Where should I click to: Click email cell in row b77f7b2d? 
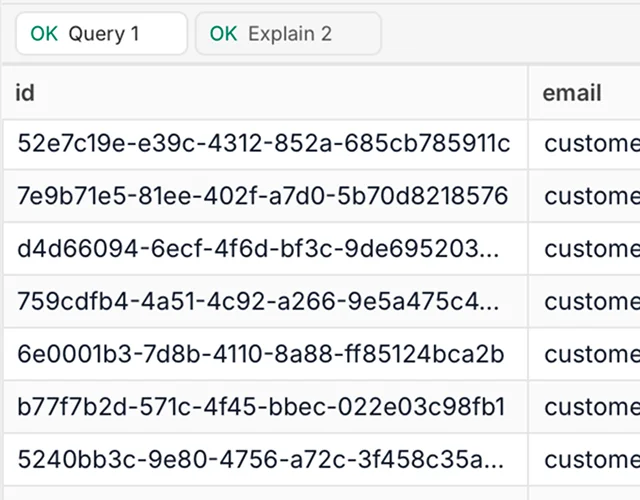click(584, 407)
